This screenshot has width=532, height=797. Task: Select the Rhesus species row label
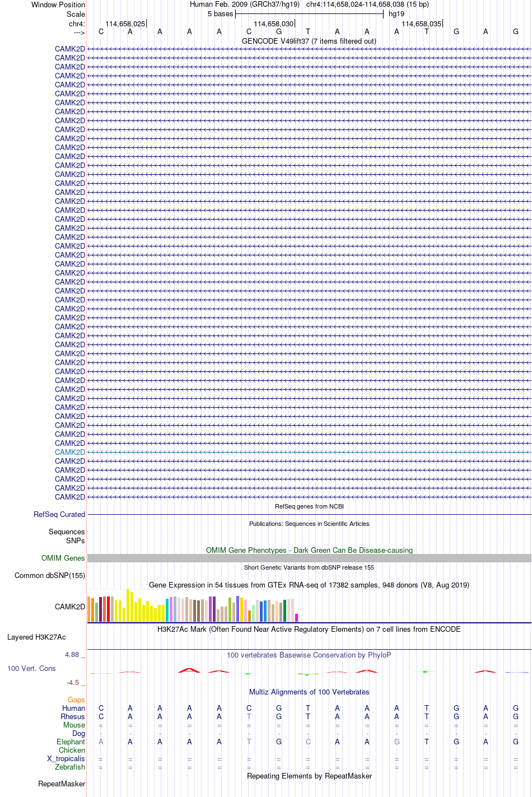pos(73,716)
